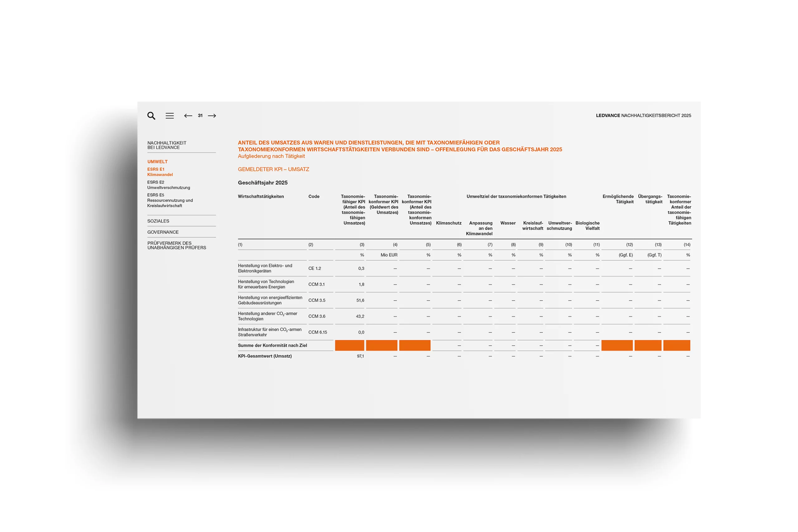Open ESRS E5 Ressourcennutzung und Kreislaufwirtschaft link
Screen dimensions: 798x532
(170, 200)
